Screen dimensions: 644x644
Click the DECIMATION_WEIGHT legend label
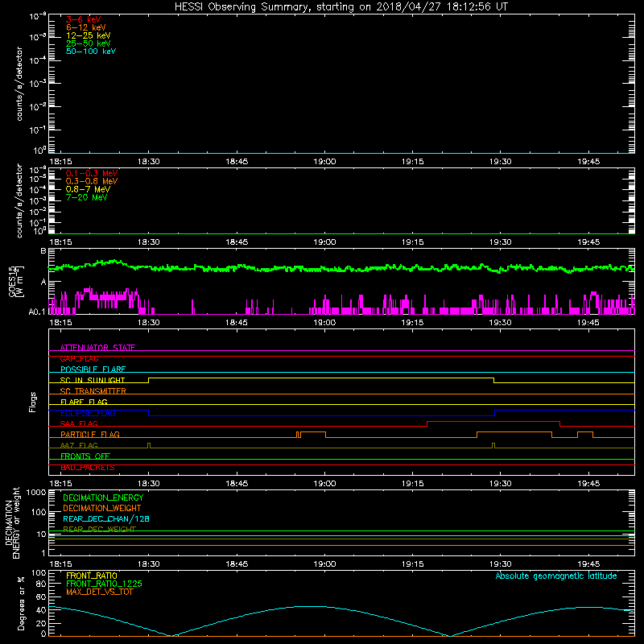click(x=102, y=508)
